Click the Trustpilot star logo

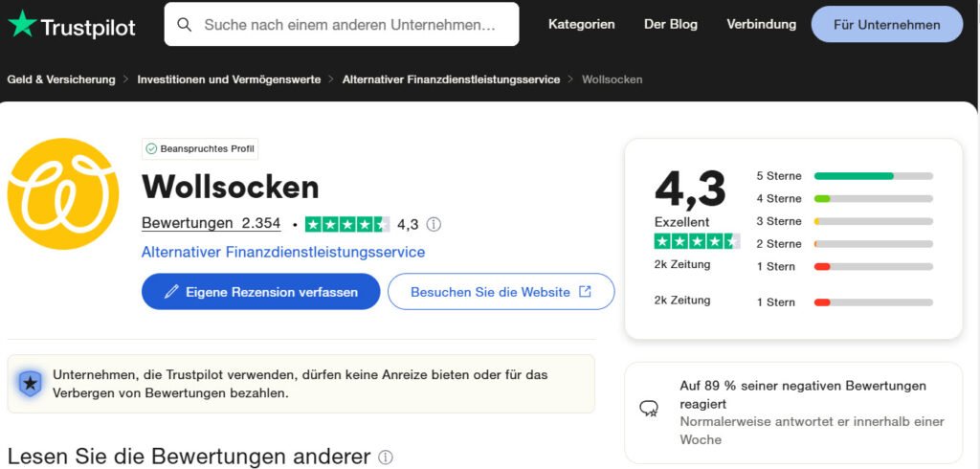coord(22,24)
